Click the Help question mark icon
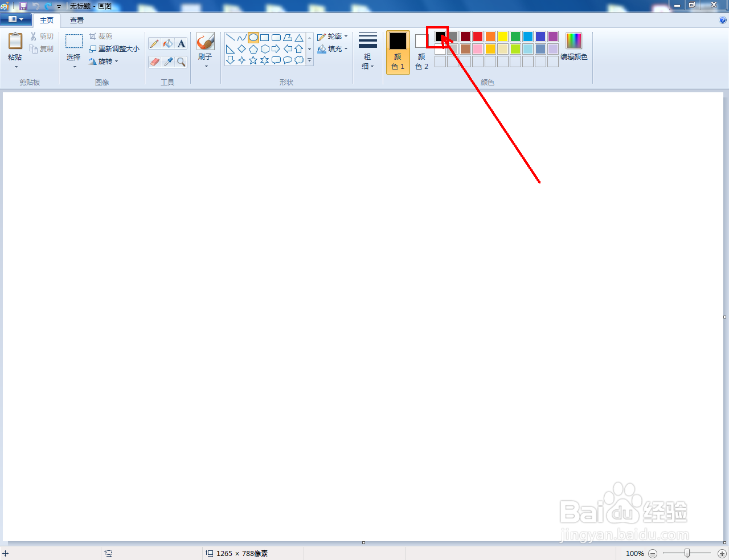The width and height of the screenshot is (729, 560). click(x=723, y=20)
